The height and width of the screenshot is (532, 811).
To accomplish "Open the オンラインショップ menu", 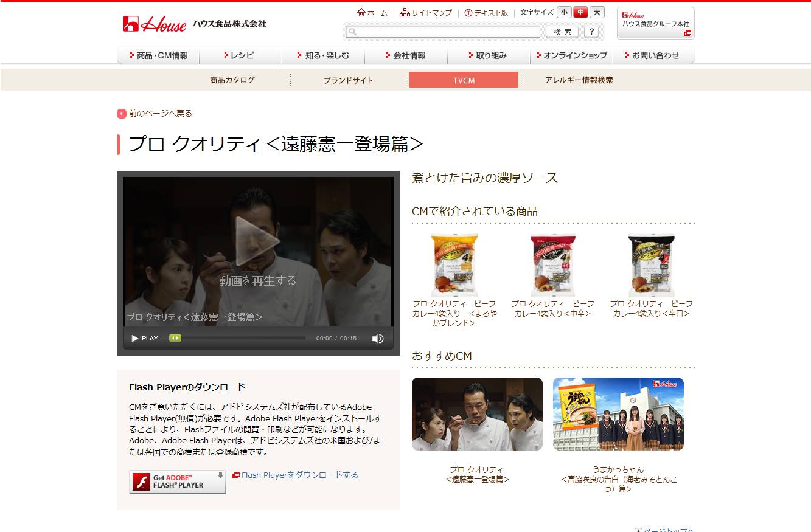I will tap(571, 55).
